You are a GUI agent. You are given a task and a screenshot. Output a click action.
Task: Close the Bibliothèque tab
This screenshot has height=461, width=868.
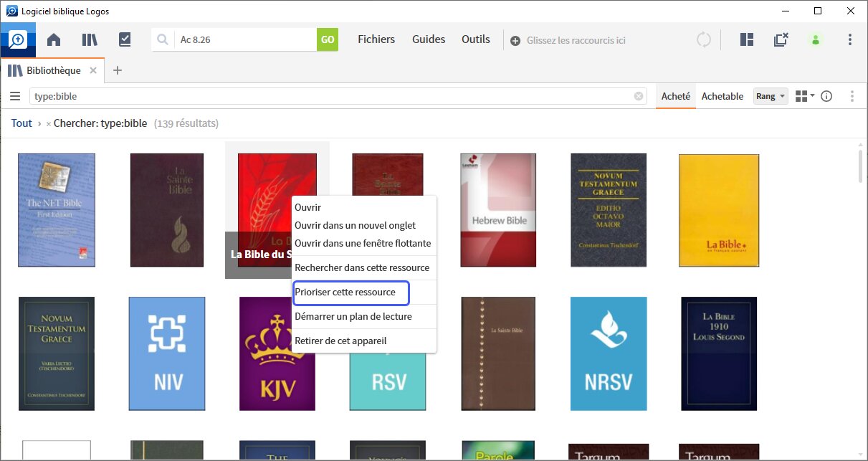point(95,70)
